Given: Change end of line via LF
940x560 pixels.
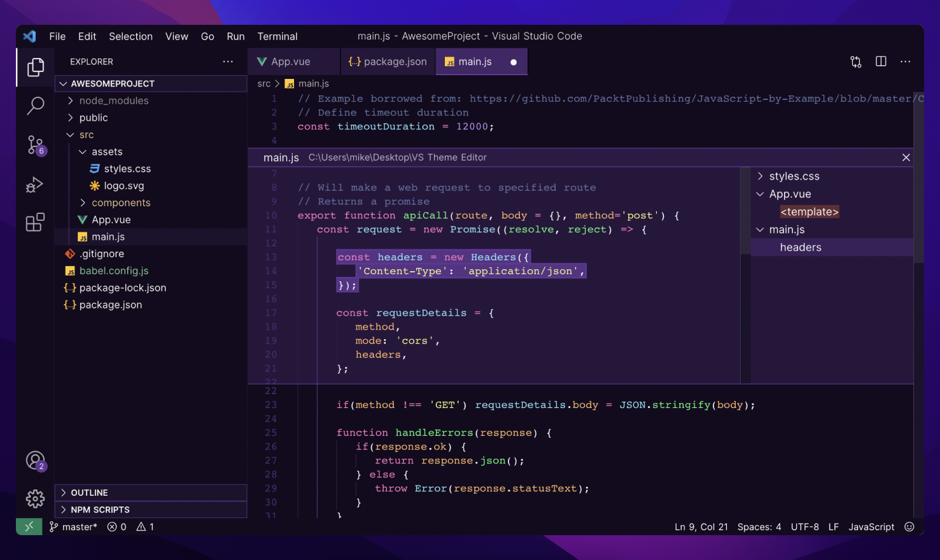Looking at the screenshot, I should 834,527.
